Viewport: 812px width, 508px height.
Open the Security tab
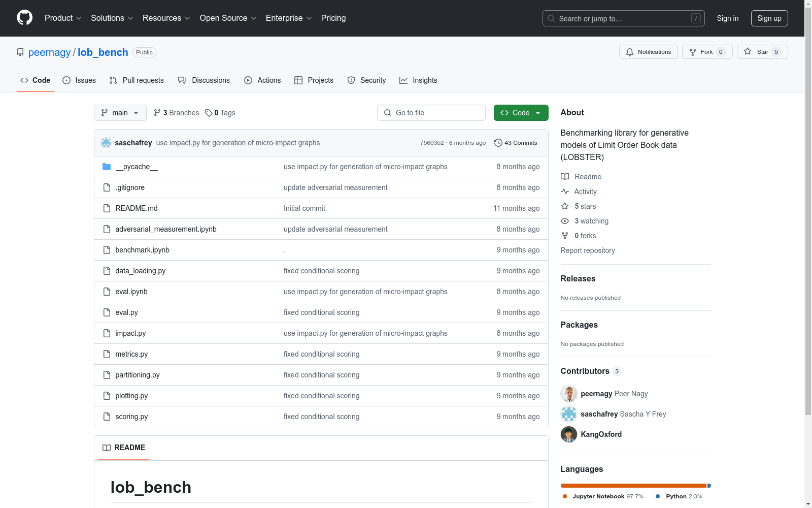[x=366, y=80]
